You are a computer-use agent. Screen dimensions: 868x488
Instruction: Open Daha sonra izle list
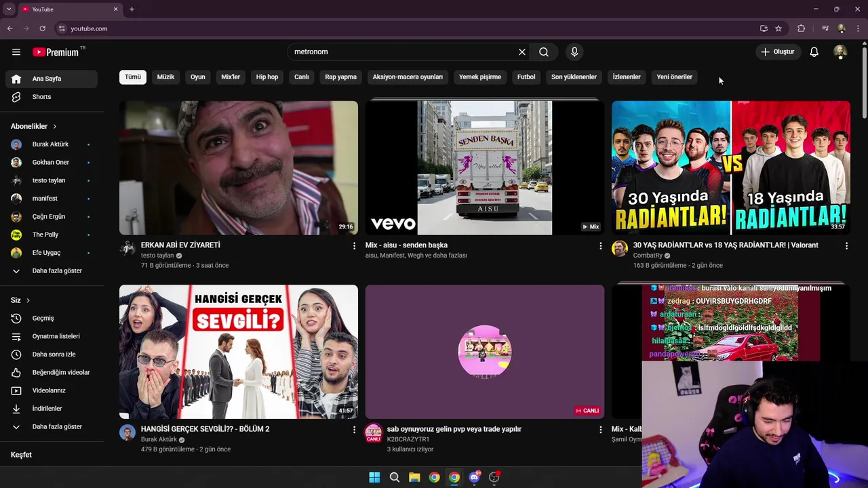52,354
